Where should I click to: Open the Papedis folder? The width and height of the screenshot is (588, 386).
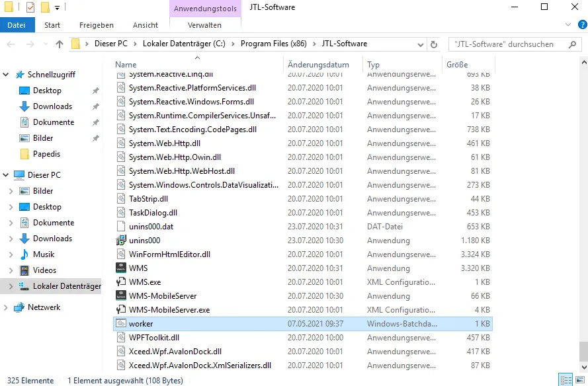coord(46,153)
